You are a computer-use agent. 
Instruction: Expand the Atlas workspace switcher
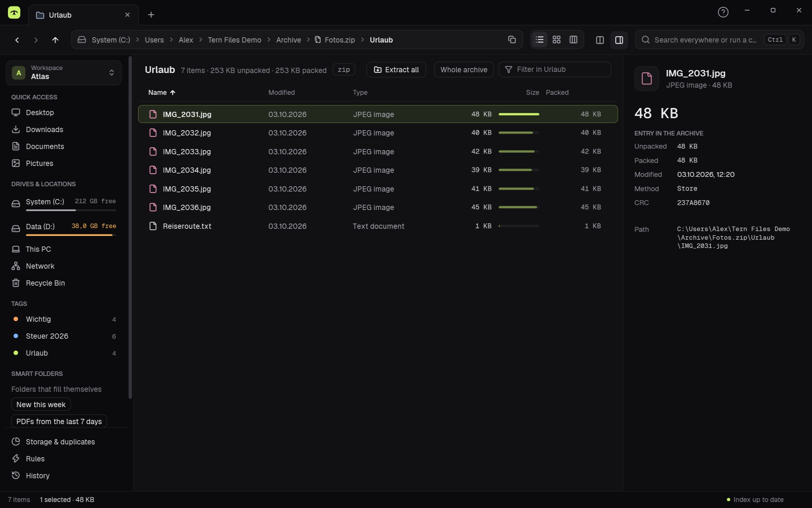64,73
